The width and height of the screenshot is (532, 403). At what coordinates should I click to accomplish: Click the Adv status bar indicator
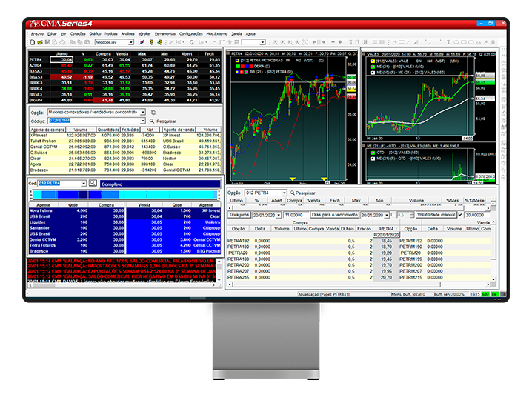click(485, 294)
